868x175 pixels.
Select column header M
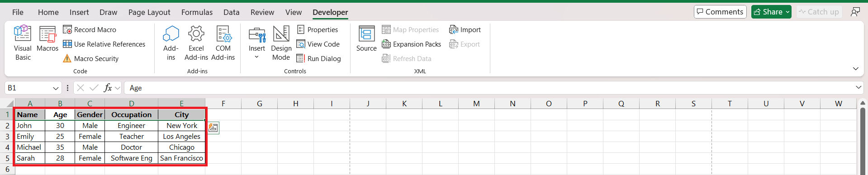[x=476, y=104]
